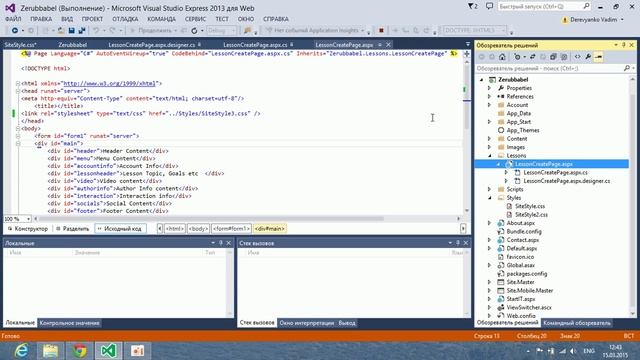Expand the Properties node in solution tree
Image resolution: width=640 pixels, height=360 pixels.
click(489, 88)
